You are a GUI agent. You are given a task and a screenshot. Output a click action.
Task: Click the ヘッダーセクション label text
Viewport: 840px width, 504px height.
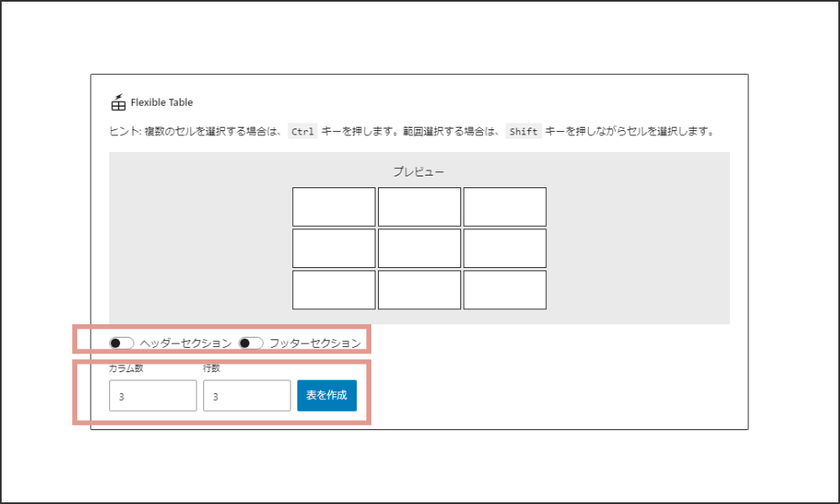coord(186,343)
